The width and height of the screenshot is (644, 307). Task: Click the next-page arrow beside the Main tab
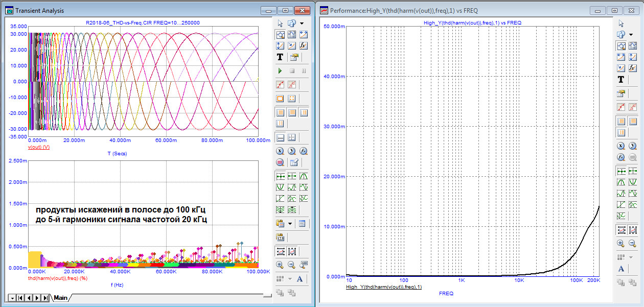pyautogui.click(x=38, y=298)
